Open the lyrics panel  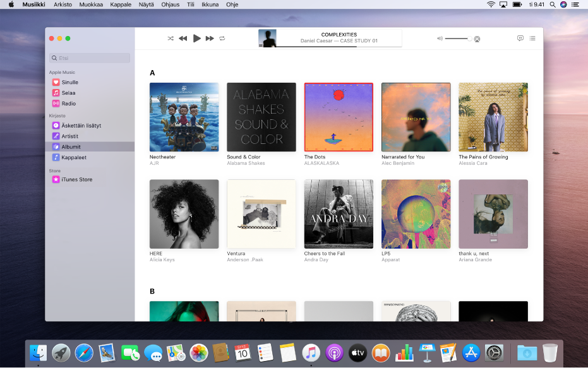point(519,38)
